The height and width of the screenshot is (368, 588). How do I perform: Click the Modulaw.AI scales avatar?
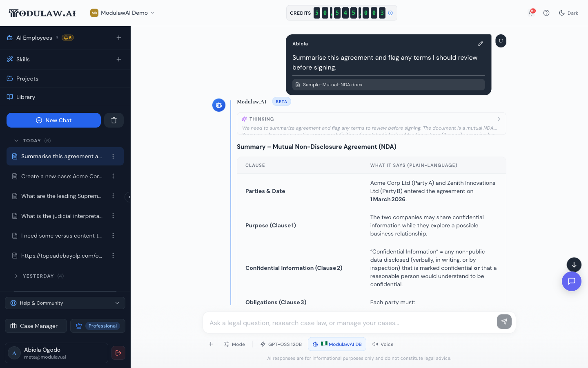pyautogui.click(x=219, y=105)
